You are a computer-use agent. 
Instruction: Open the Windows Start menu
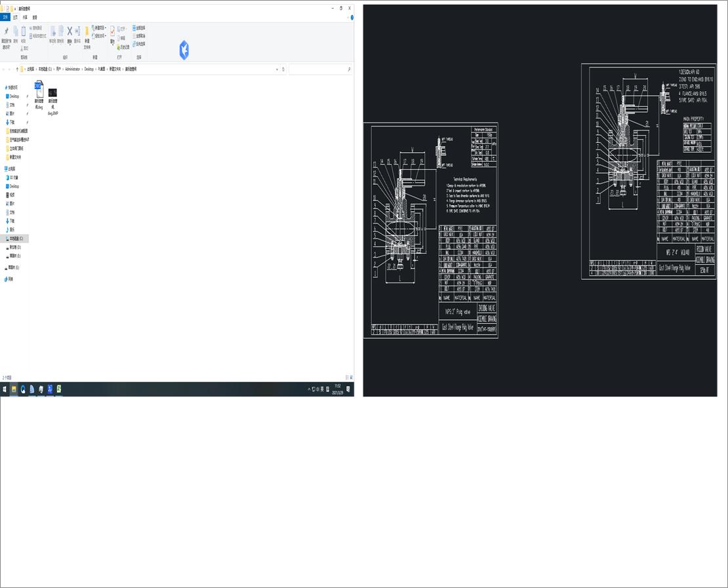(x=5, y=389)
